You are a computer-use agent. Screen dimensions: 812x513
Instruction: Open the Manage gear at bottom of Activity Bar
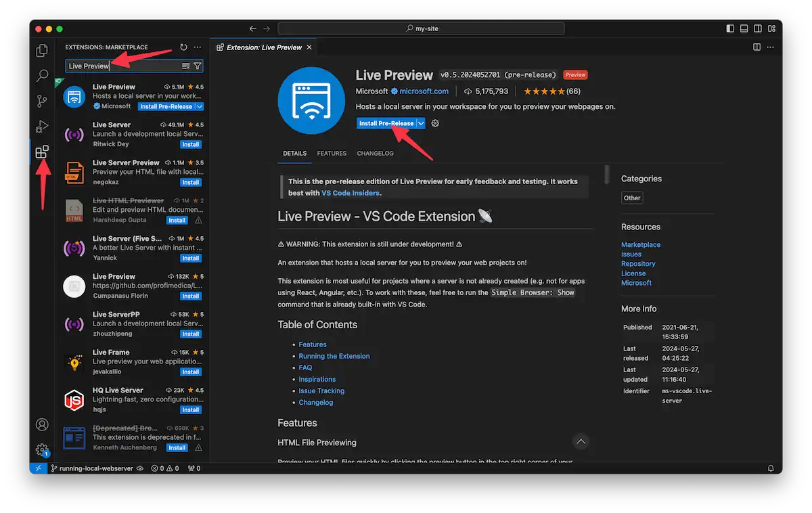point(42,449)
